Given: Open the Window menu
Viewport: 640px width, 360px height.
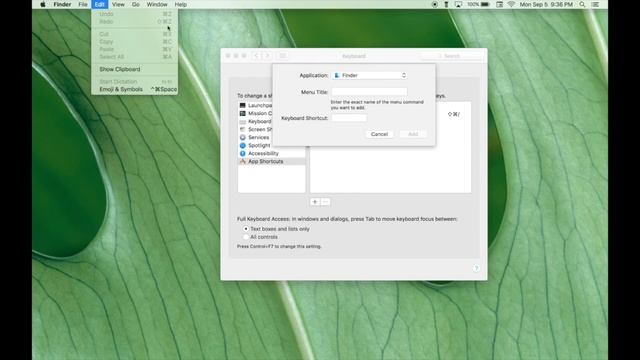Looking at the screenshot, I should (x=157, y=4).
